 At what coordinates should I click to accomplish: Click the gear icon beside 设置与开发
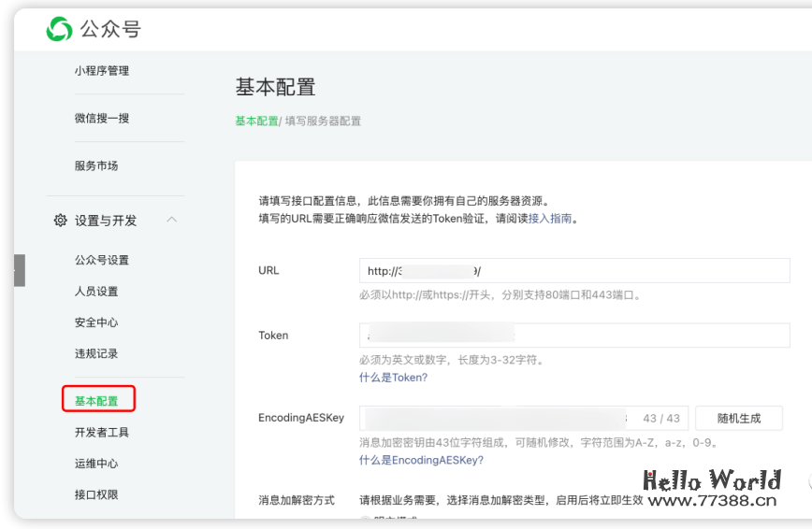coord(61,221)
